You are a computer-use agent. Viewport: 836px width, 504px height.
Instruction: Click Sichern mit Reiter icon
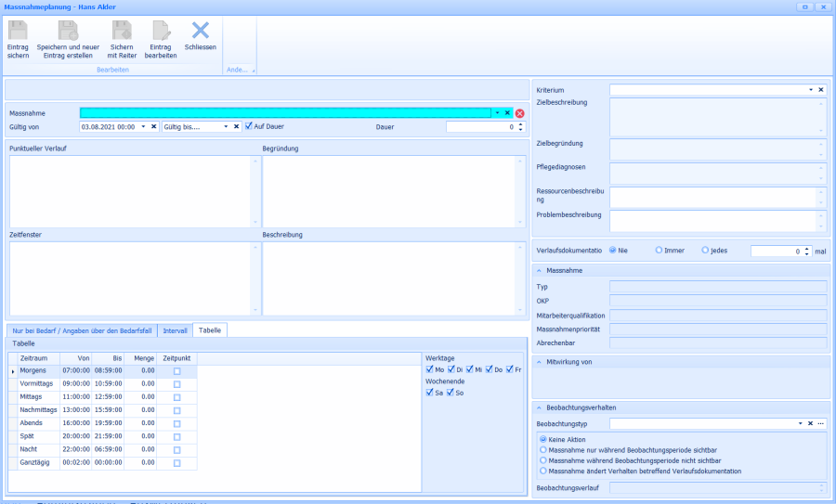(122, 31)
